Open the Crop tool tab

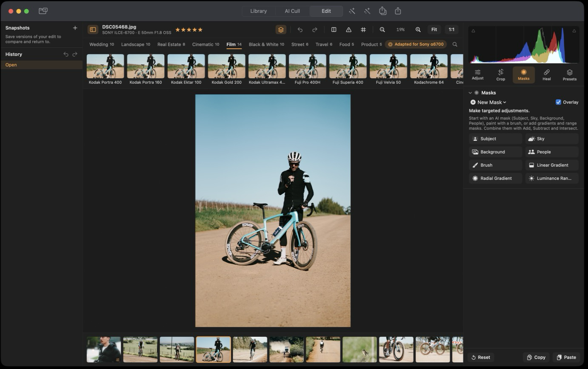click(x=501, y=75)
